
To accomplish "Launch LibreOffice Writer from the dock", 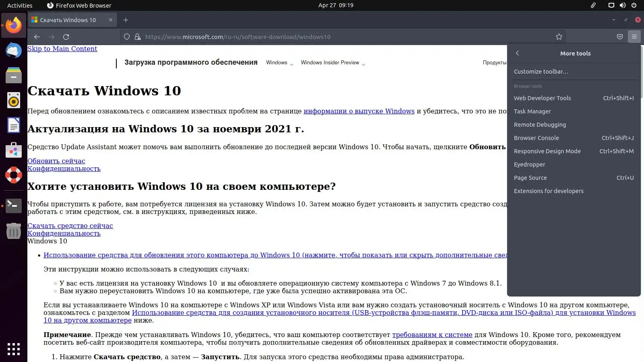I will click(x=14, y=125).
